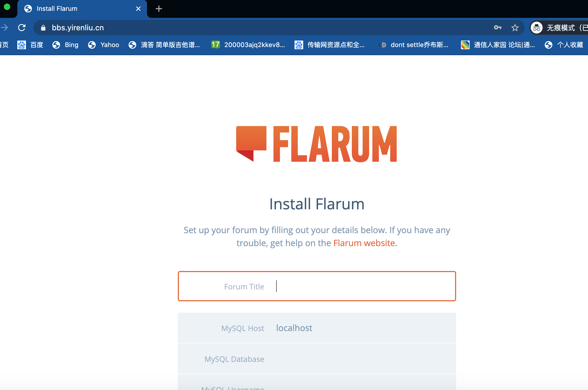This screenshot has height=390, width=588.
Task: Open the Bing bookmark
Action: click(65, 45)
